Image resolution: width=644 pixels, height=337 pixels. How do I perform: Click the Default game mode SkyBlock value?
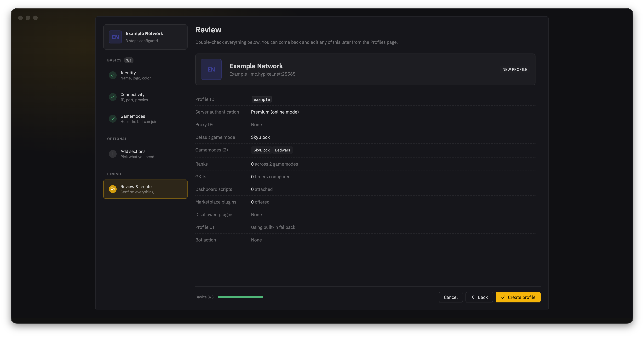pos(260,137)
